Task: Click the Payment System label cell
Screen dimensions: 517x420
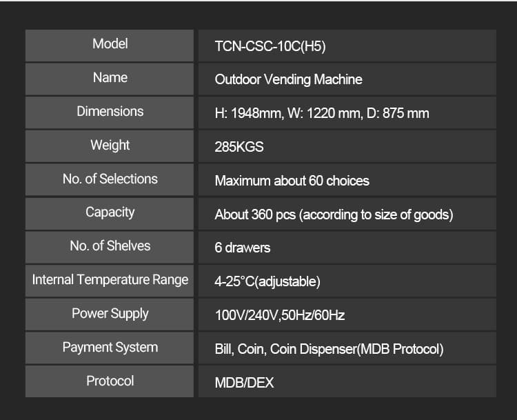Action: (x=110, y=348)
